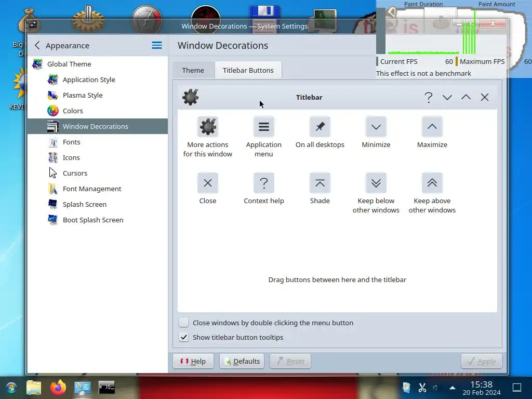Select the Titlebar Buttons tab

coord(248,70)
